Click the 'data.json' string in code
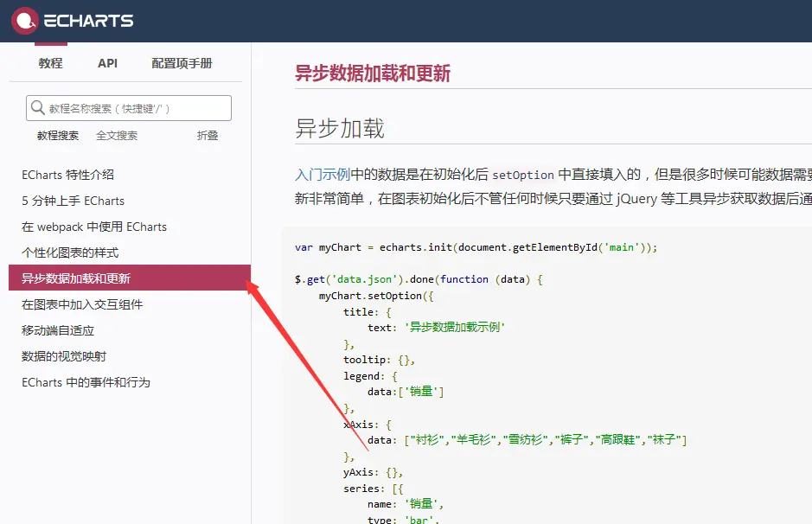Image resolution: width=812 pixels, height=524 pixels. click(x=365, y=279)
